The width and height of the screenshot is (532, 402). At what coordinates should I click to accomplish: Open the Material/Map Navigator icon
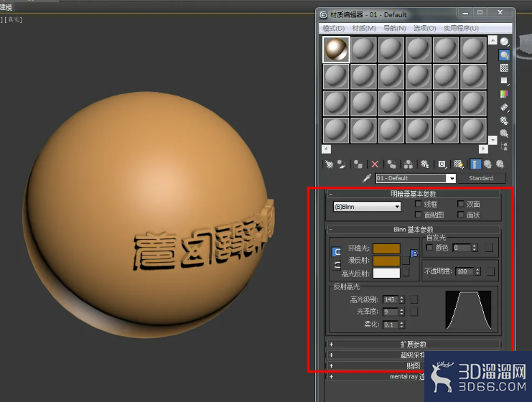click(505, 146)
